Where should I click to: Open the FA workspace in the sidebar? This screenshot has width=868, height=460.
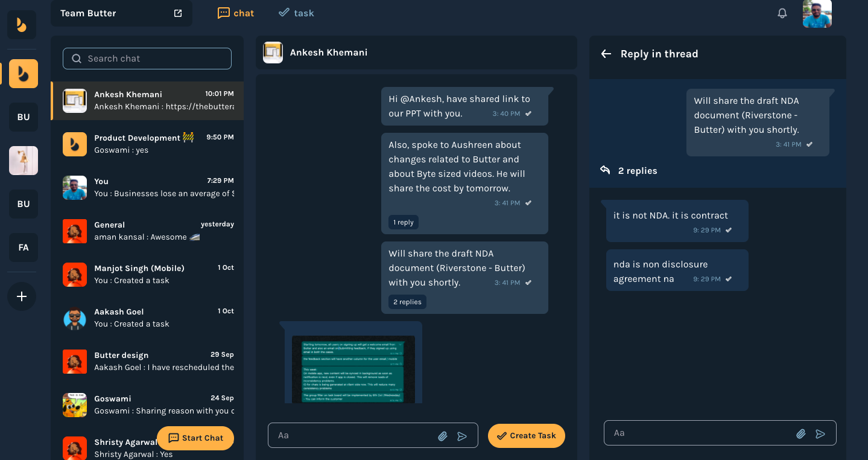pyautogui.click(x=24, y=248)
